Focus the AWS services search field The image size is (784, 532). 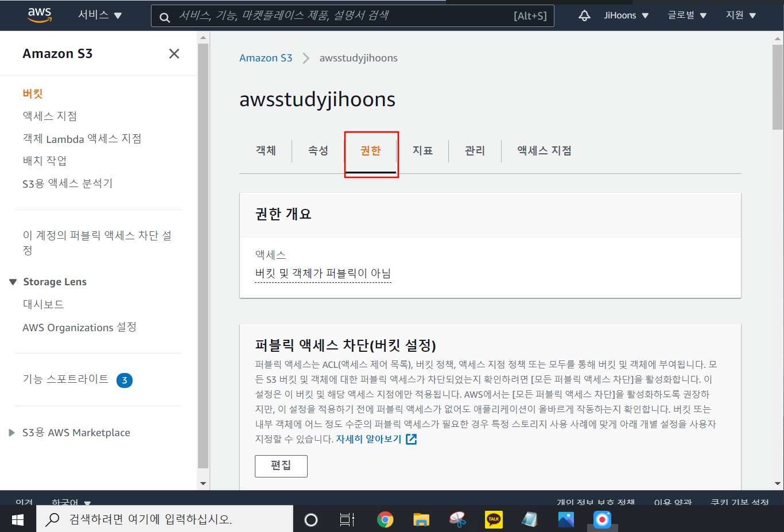(x=352, y=15)
